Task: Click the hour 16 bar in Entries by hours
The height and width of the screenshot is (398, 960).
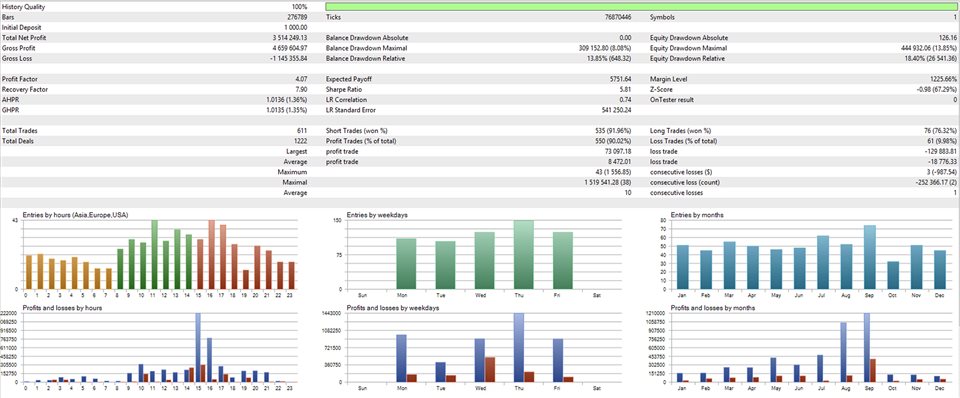Action: click(211, 255)
